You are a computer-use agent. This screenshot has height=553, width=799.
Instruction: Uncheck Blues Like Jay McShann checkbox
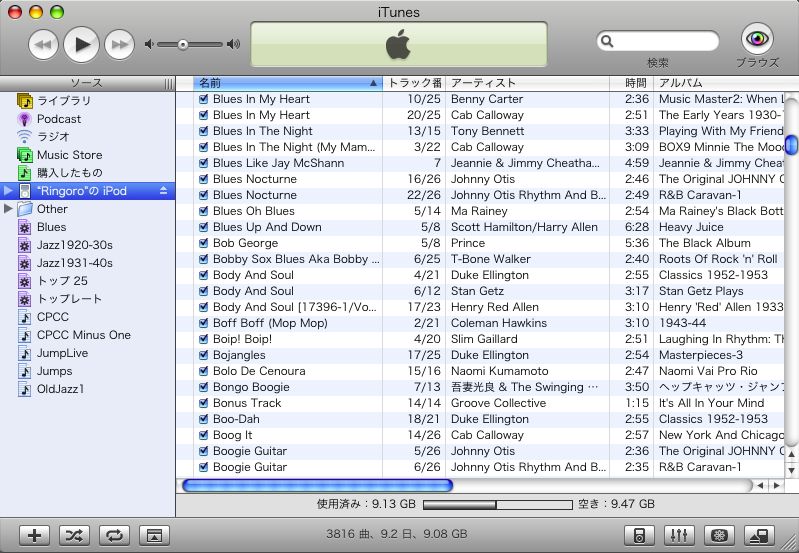point(203,163)
